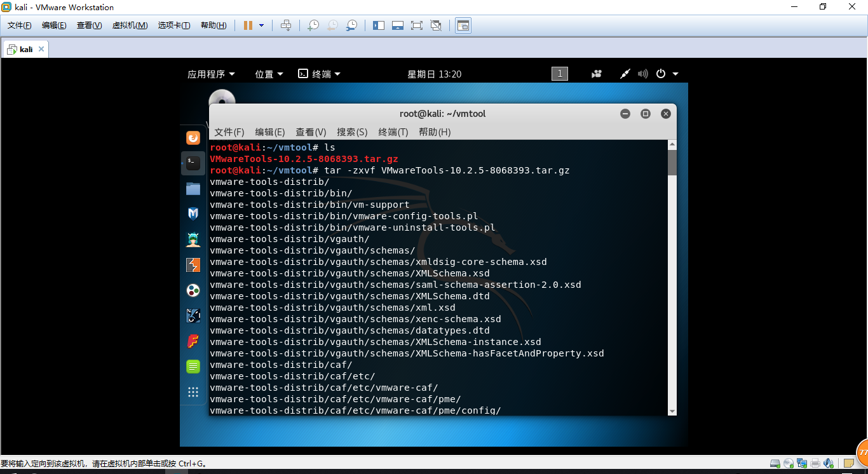This screenshot has height=474, width=868.
Task: Click the message log note status icon
Action: [848, 464]
